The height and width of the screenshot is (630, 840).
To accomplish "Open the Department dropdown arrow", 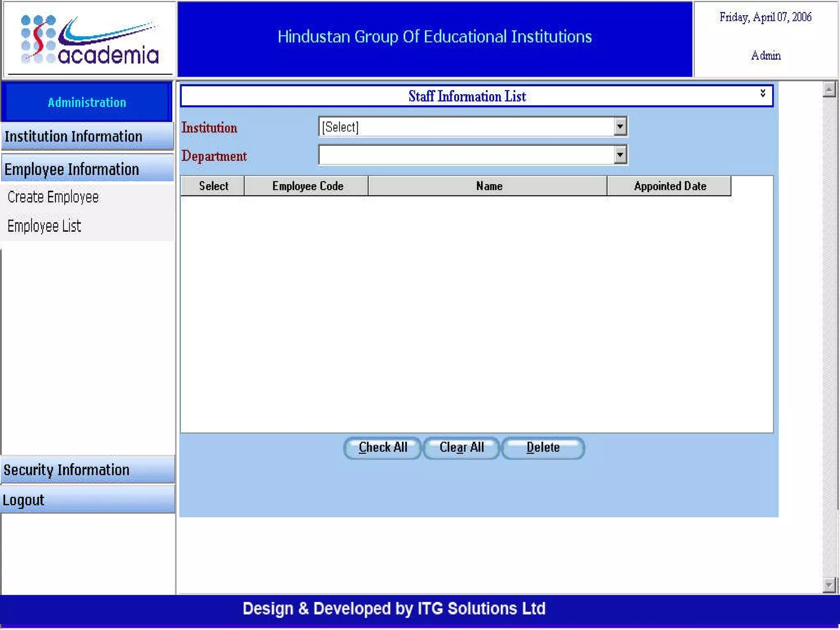I will point(620,155).
